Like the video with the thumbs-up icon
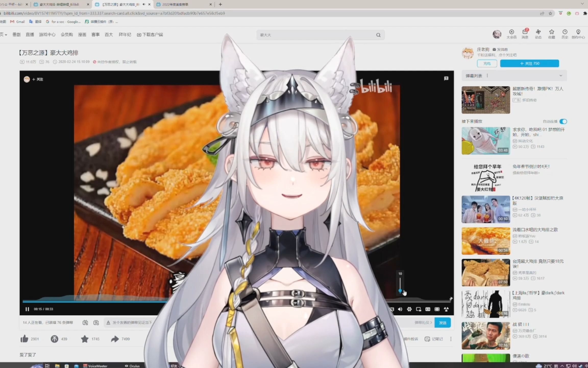This screenshot has height=368, width=588. click(x=24, y=339)
